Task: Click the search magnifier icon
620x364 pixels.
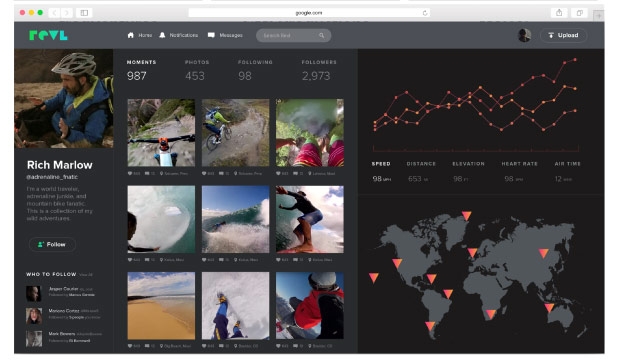Action: tap(321, 36)
